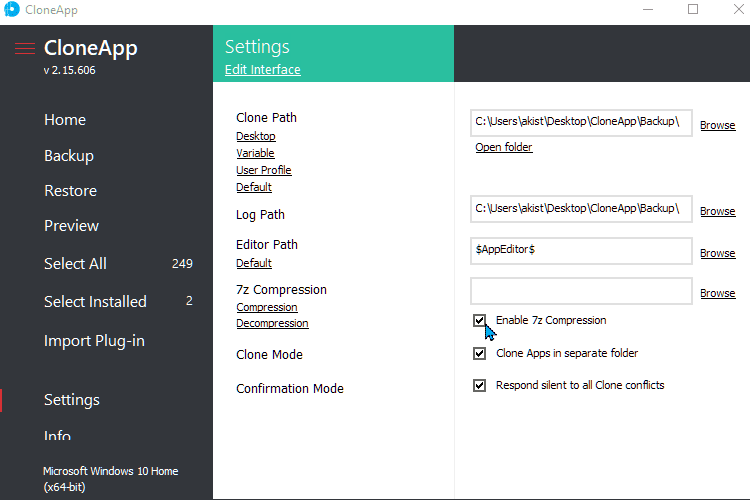Click the Open folder link
This screenshot has width=750, height=500.
pyautogui.click(x=504, y=147)
